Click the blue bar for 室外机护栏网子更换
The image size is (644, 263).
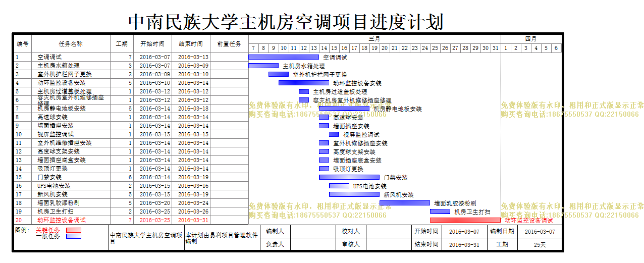point(279,74)
